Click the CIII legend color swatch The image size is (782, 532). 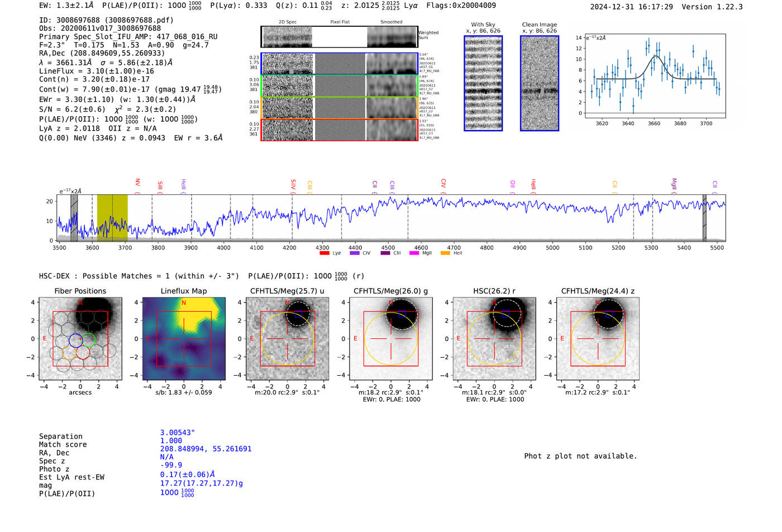tap(385, 253)
